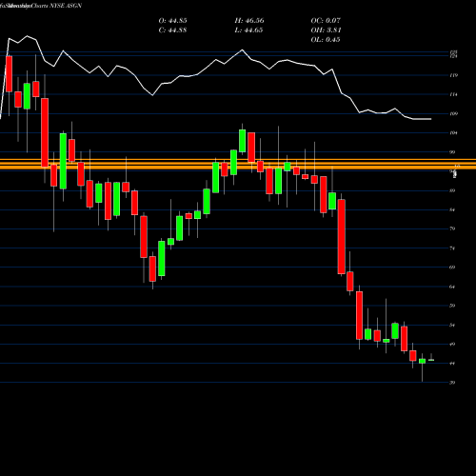Image resolution: width=476 pixels, height=476 pixels.
Task: Click the 104 price axis label
Action: [454, 133]
